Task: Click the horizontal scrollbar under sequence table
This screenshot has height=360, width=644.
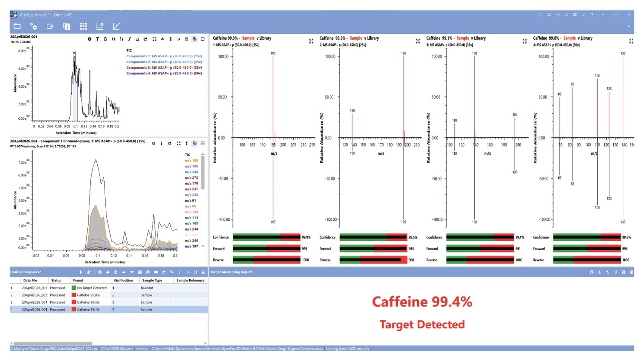Action: click(53, 343)
